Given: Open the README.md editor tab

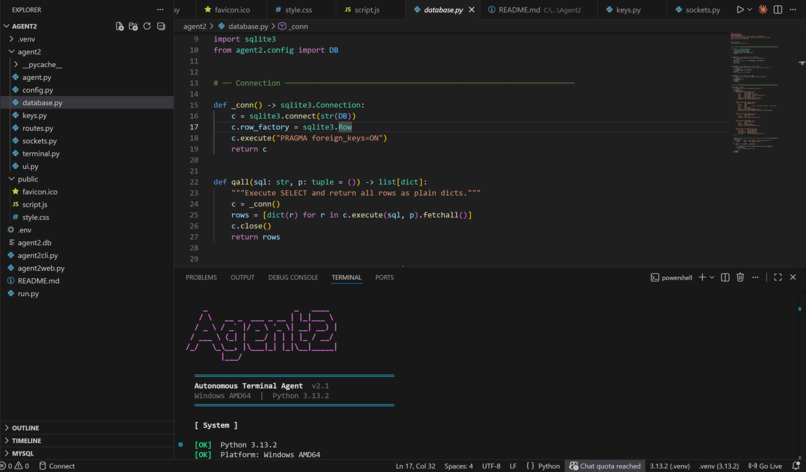Looking at the screenshot, I should pyautogui.click(x=534, y=10).
